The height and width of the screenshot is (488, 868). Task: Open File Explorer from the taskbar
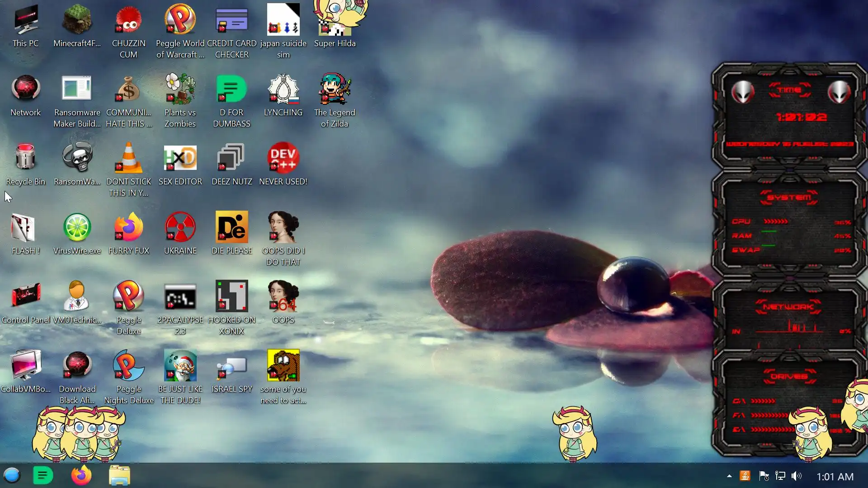pyautogui.click(x=119, y=476)
